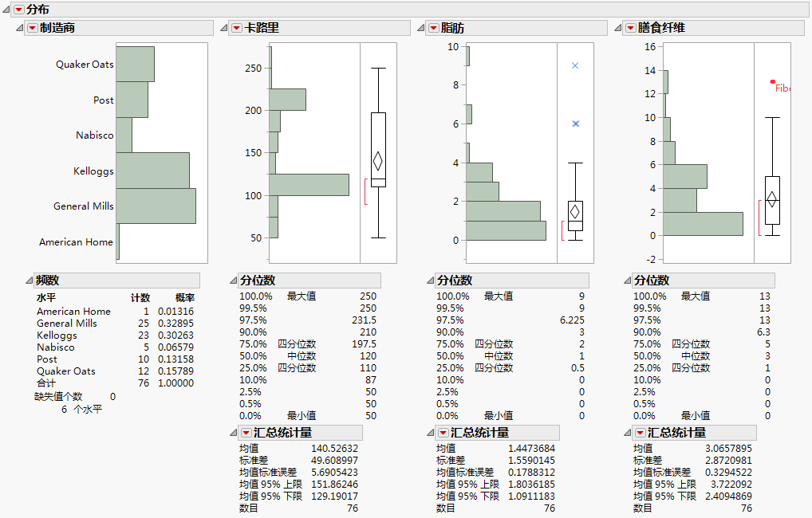The width and height of the screenshot is (812, 518).
Task: Open the red triangle menu for 膳食纤维
Action: 631,28
